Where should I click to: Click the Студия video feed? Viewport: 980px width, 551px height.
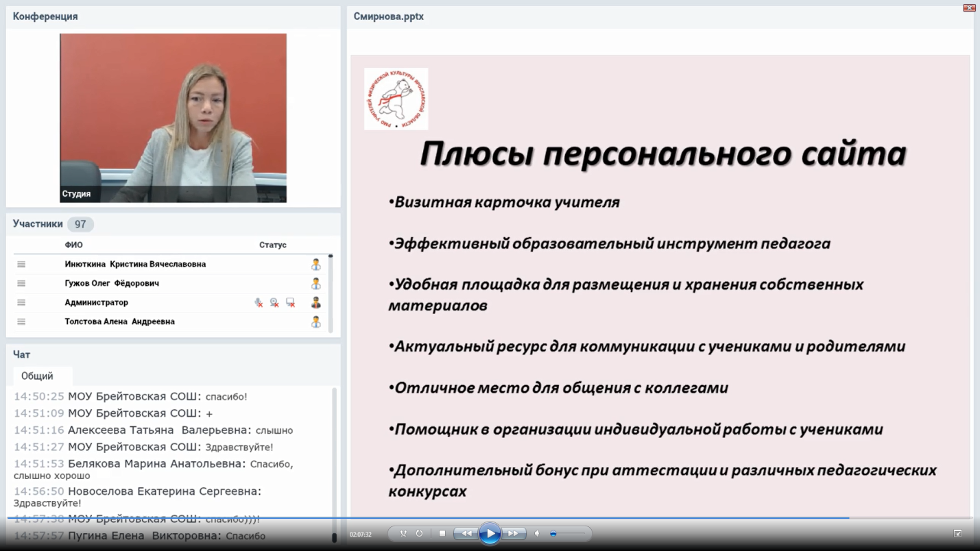[173, 118]
